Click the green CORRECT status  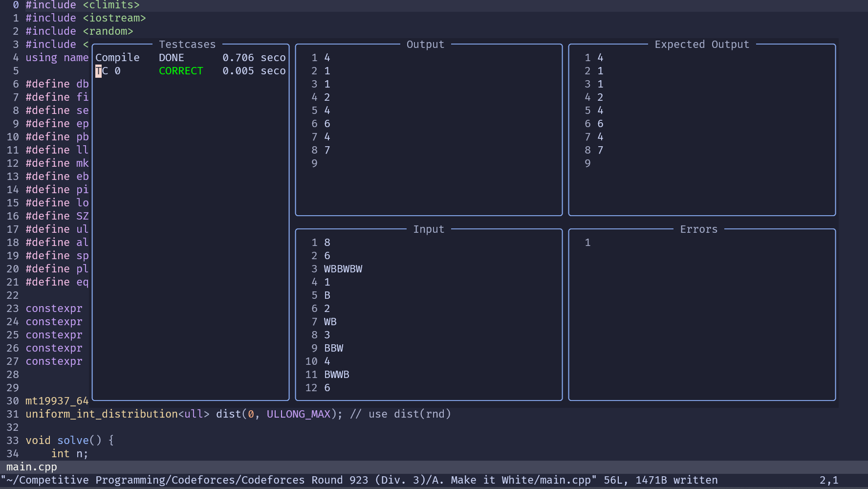pyautogui.click(x=181, y=71)
